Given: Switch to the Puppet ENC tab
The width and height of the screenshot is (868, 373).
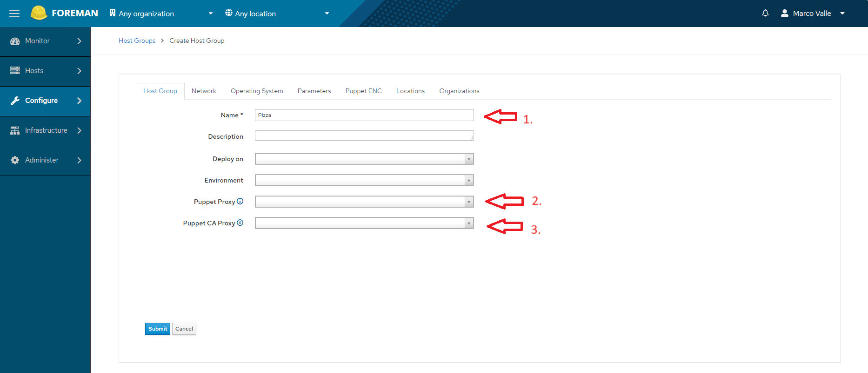Looking at the screenshot, I should [363, 91].
